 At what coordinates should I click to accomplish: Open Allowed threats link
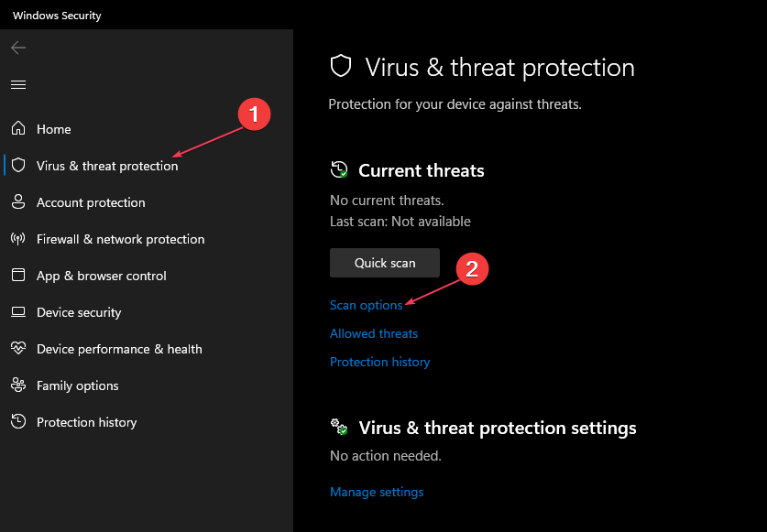click(x=374, y=333)
